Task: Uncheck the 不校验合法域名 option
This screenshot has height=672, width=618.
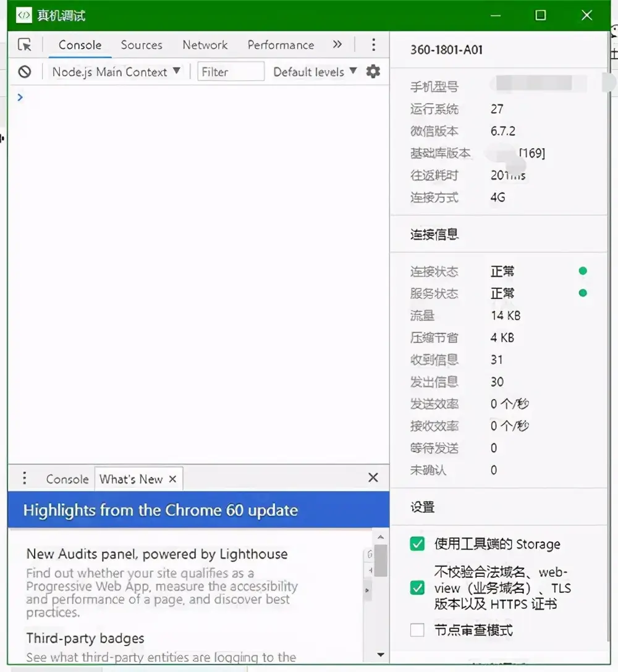Action: [x=417, y=588]
